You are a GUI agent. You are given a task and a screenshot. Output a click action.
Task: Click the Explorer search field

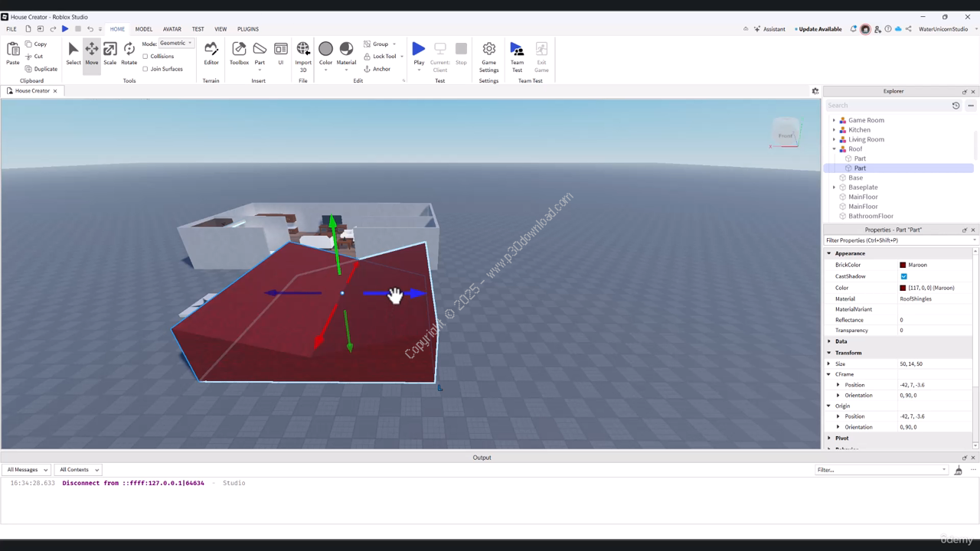pos(887,106)
